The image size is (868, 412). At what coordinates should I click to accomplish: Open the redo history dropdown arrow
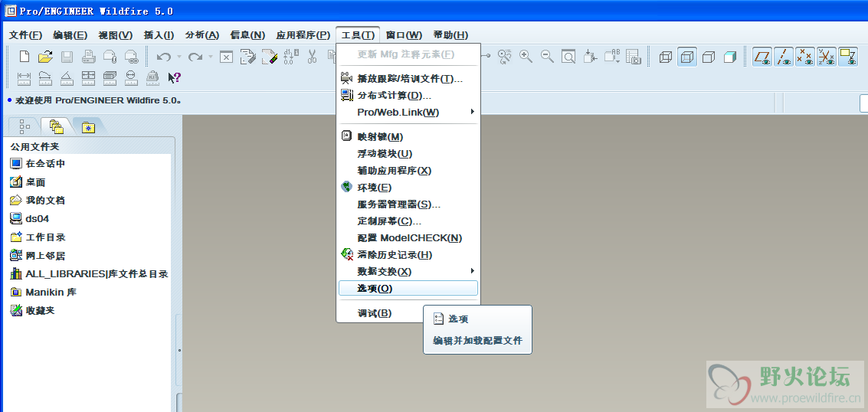click(211, 57)
